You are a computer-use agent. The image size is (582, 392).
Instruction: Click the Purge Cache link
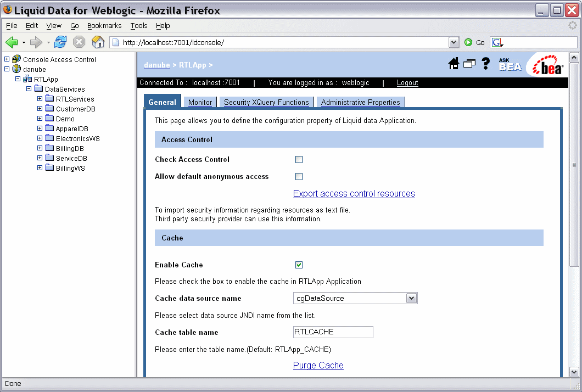318,365
